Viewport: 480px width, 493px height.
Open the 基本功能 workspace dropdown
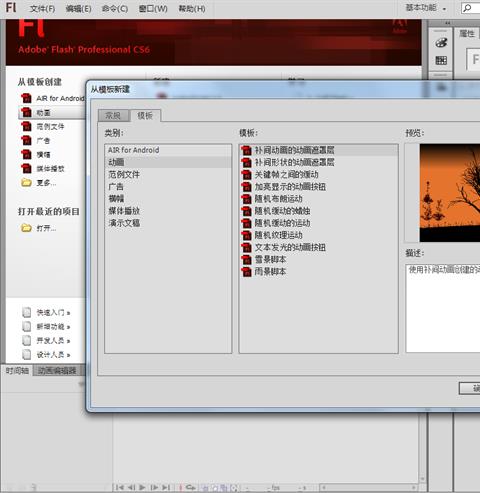click(426, 8)
